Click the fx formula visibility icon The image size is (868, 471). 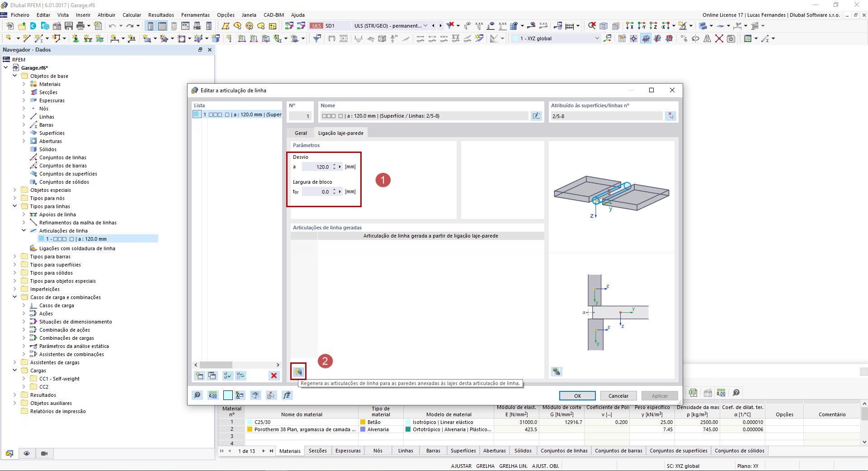(287, 395)
